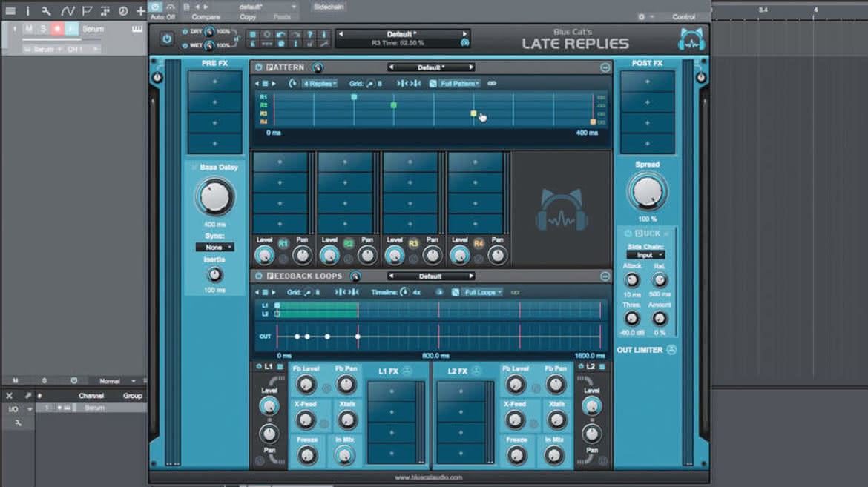
Task: Click the Pattern randomize dice icon
Action: pos(433,84)
